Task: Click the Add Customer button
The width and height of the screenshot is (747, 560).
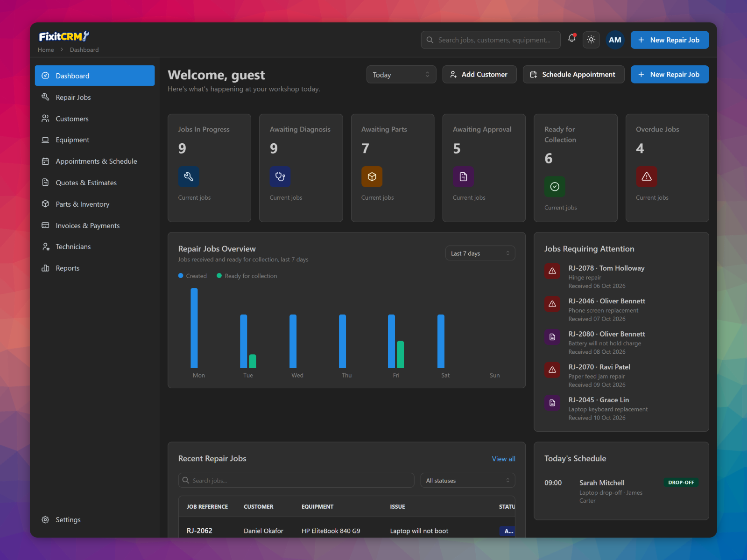Action: pyautogui.click(x=479, y=75)
